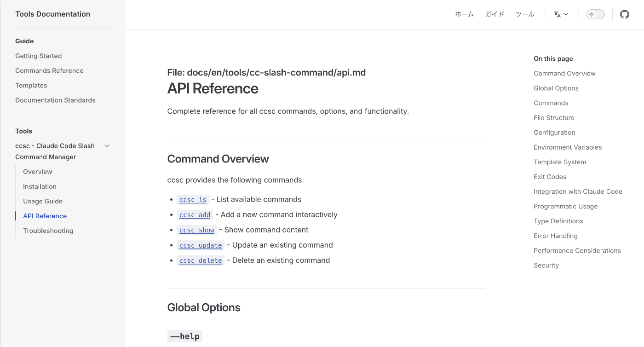
Task: Jump to Performance Considerations outline entry
Action: tap(577, 250)
